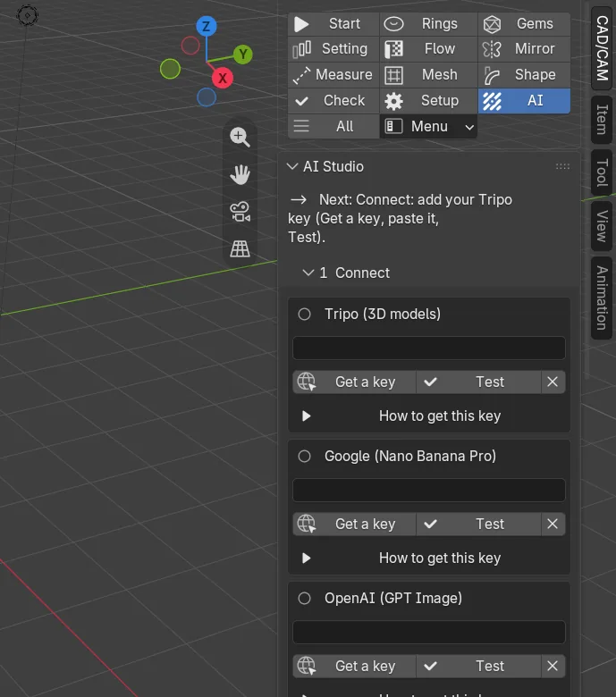Switch to the CAD/CAM sidebar tab
The height and width of the screenshot is (697, 616).
tap(602, 48)
